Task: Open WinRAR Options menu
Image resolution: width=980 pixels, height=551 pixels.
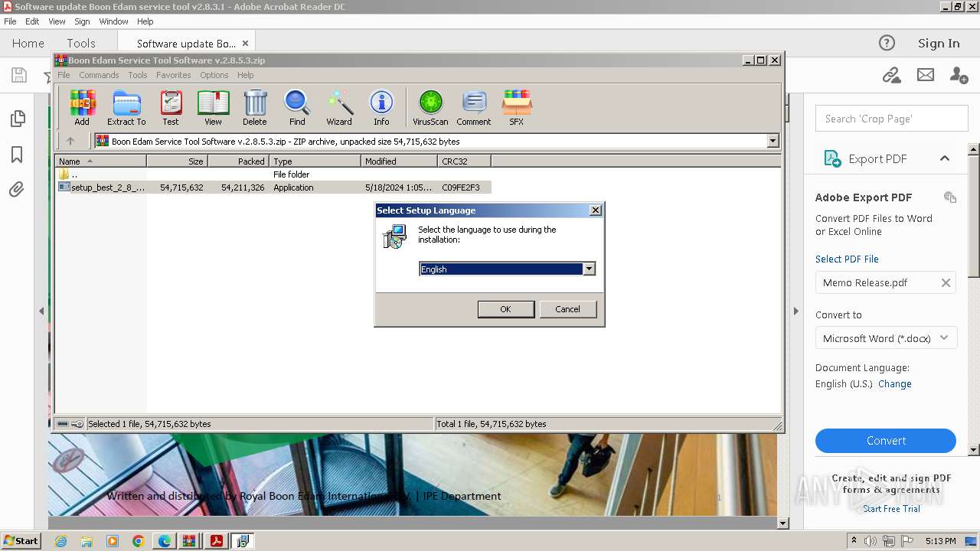Action: point(214,75)
